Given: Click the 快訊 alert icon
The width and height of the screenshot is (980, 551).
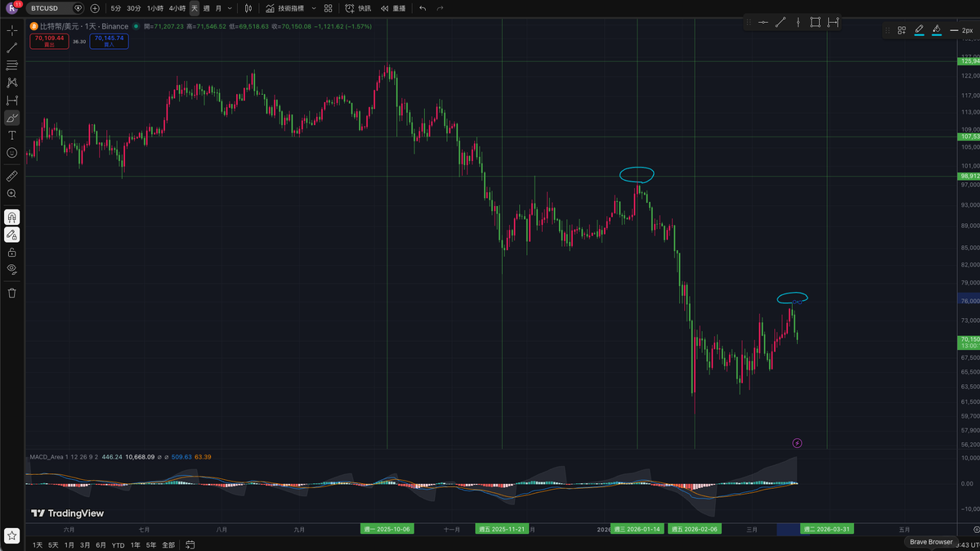Looking at the screenshot, I should click(360, 8).
